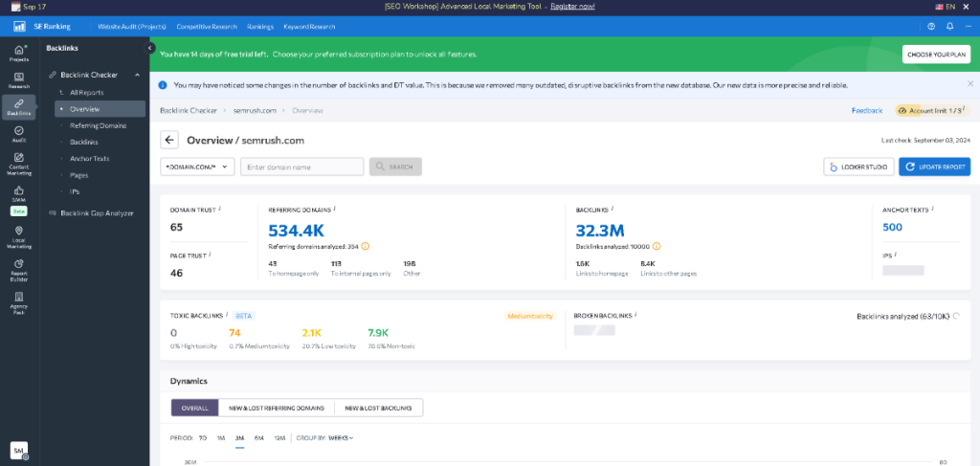This screenshot has height=466, width=980.
Task: Click the 74 medium toxicity count
Action: click(x=235, y=332)
